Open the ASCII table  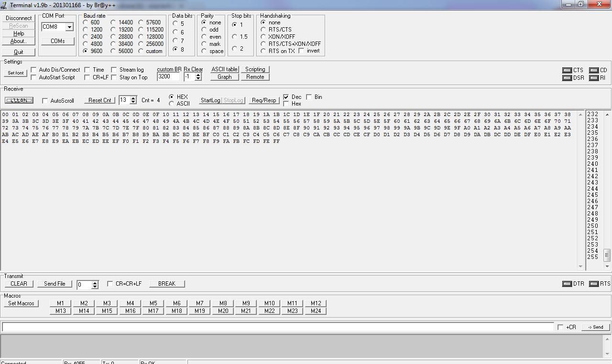point(225,69)
